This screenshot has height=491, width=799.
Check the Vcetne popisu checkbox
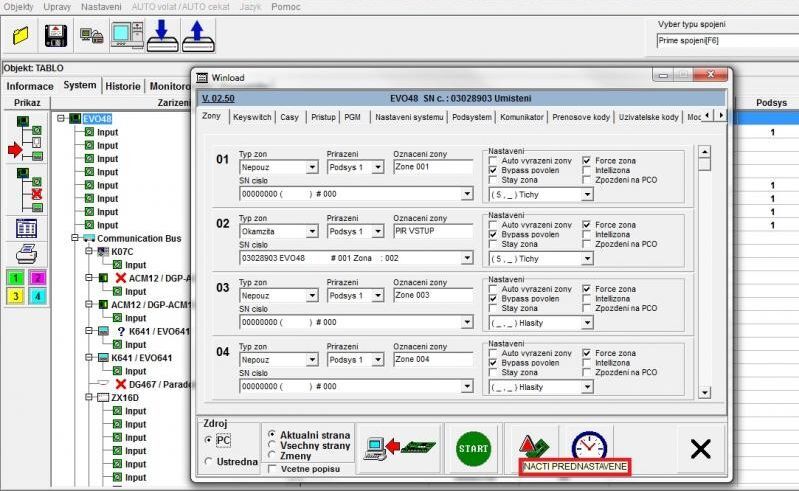[x=272, y=469]
